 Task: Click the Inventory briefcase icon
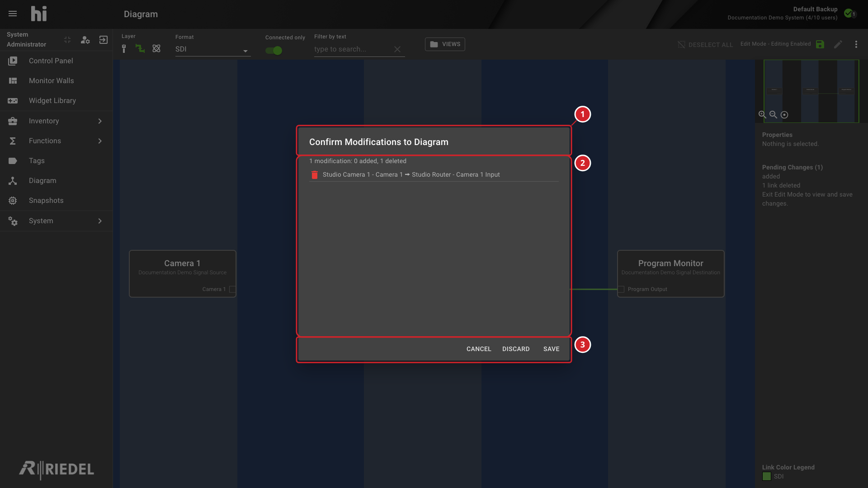13,121
